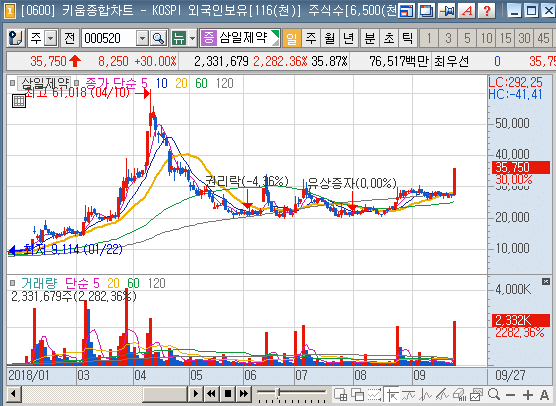
Task: Click the pin window icon in title bar
Action: coord(447,11)
